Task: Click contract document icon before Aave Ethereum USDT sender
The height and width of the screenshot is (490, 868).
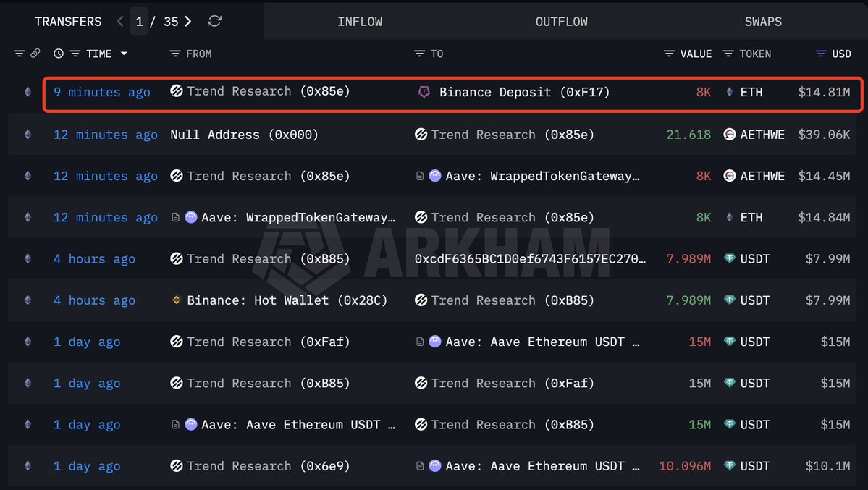Action: 175,425
